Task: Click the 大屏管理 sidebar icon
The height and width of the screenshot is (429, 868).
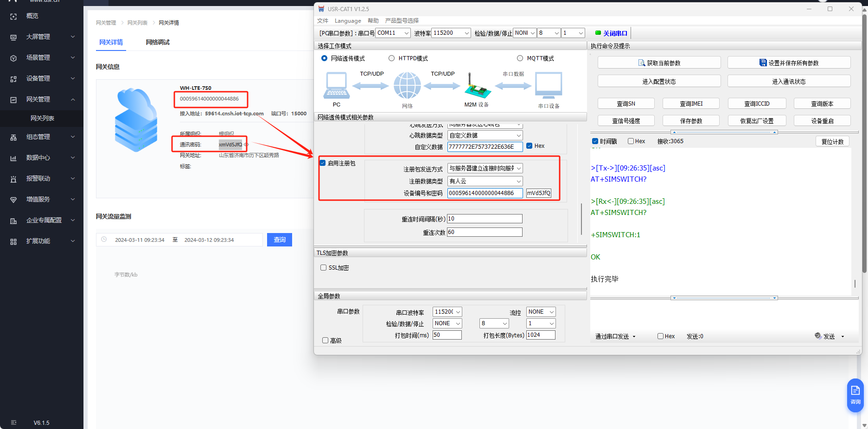Action: point(13,37)
